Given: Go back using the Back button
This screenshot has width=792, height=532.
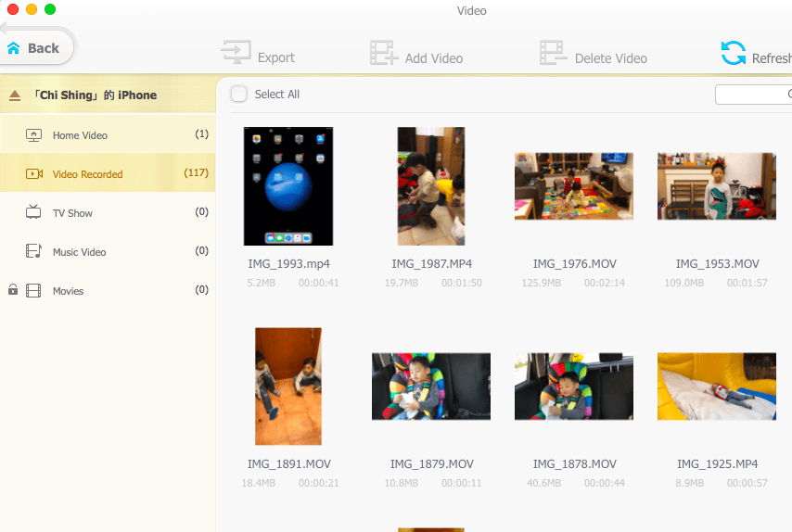Looking at the screenshot, I should coord(33,48).
